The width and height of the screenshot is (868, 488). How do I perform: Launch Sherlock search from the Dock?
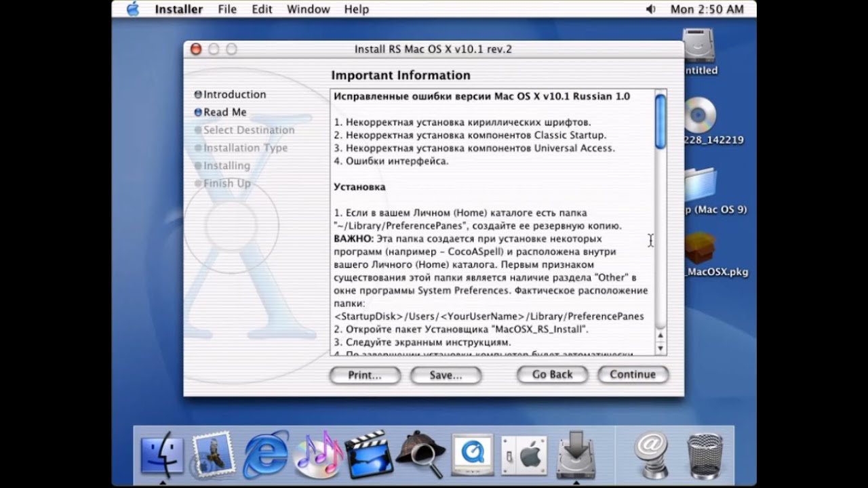420,453
